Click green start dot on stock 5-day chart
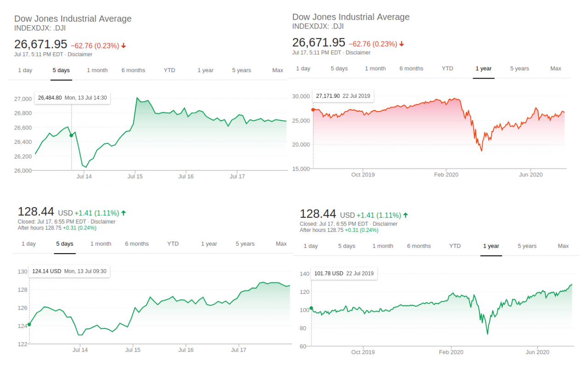This screenshot has width=588, height=378. point(29,324)
